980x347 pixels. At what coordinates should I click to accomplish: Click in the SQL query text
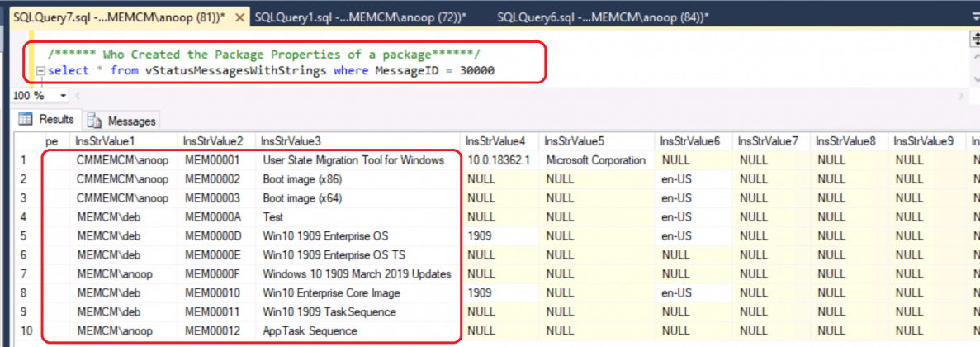click(x=272, y=71)
